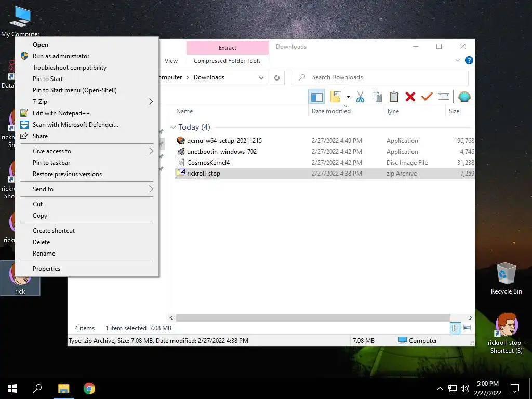Click the scroll left arrow in file list
Image resolution: width=532 pixels, height=399 pixels.
[171, 317]
